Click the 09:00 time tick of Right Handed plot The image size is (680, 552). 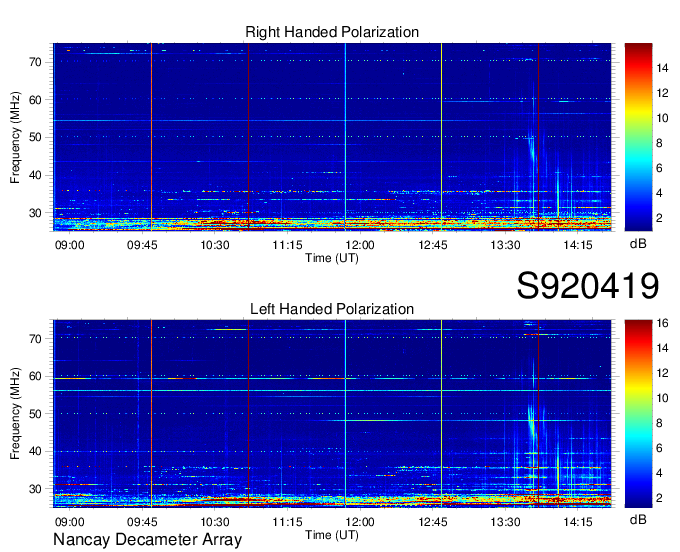point(69,245)
